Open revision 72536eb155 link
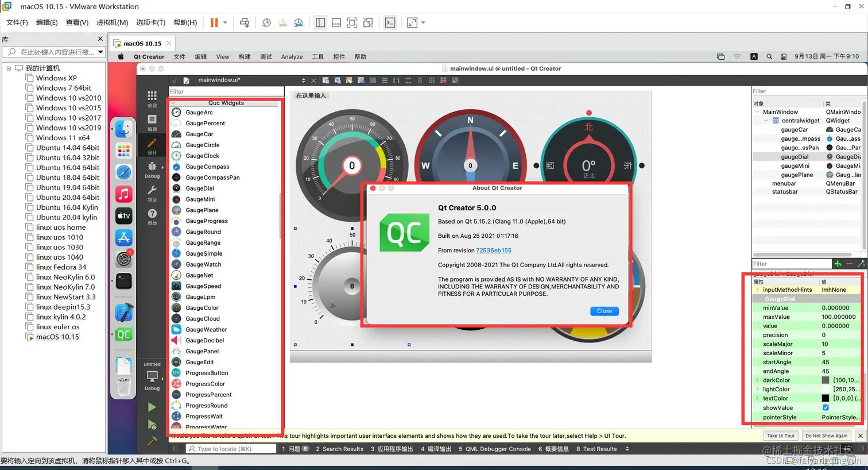 tap(493, 251)
